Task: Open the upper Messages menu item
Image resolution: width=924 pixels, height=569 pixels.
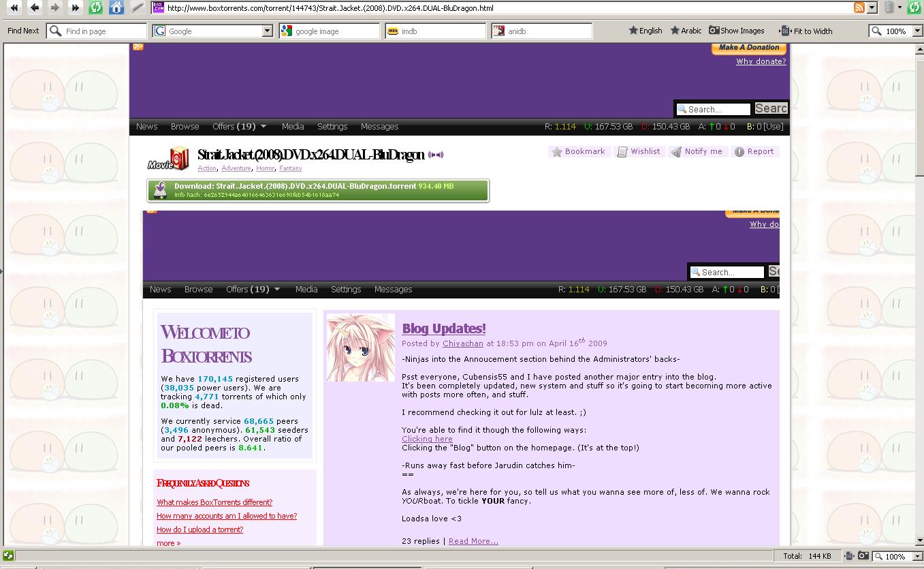Action: click(x=379, y=127)
